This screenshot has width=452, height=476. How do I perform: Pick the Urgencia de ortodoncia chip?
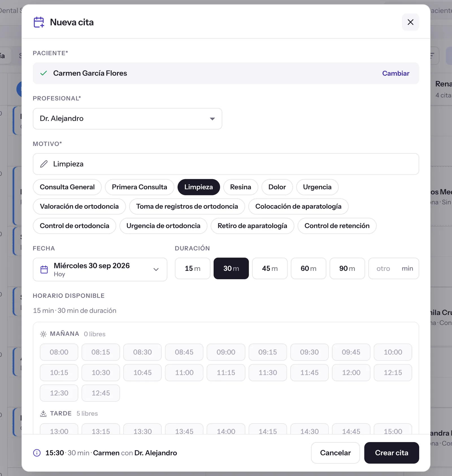pyautogui.click(x=163, y=226)
